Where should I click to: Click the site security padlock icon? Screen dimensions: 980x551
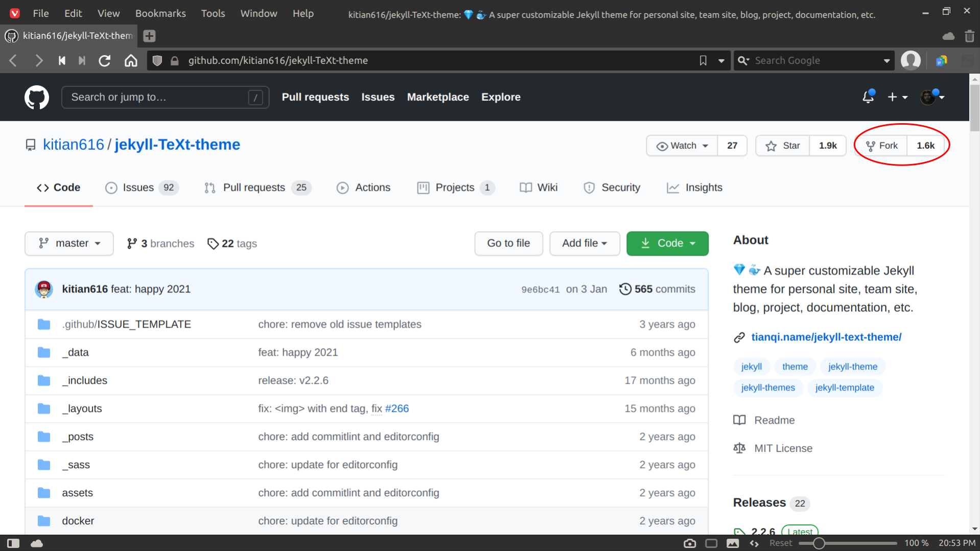(175, 61)
